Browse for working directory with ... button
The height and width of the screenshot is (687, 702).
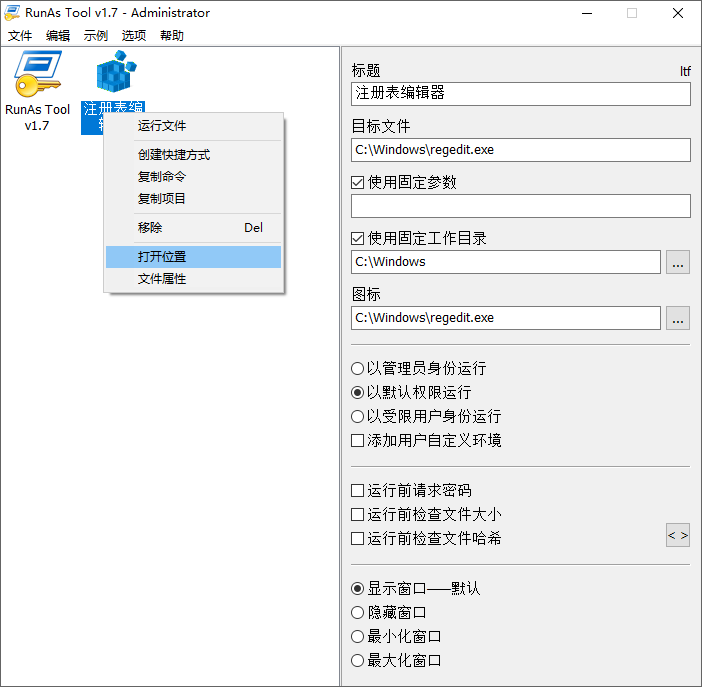click(x=678, y=262)
